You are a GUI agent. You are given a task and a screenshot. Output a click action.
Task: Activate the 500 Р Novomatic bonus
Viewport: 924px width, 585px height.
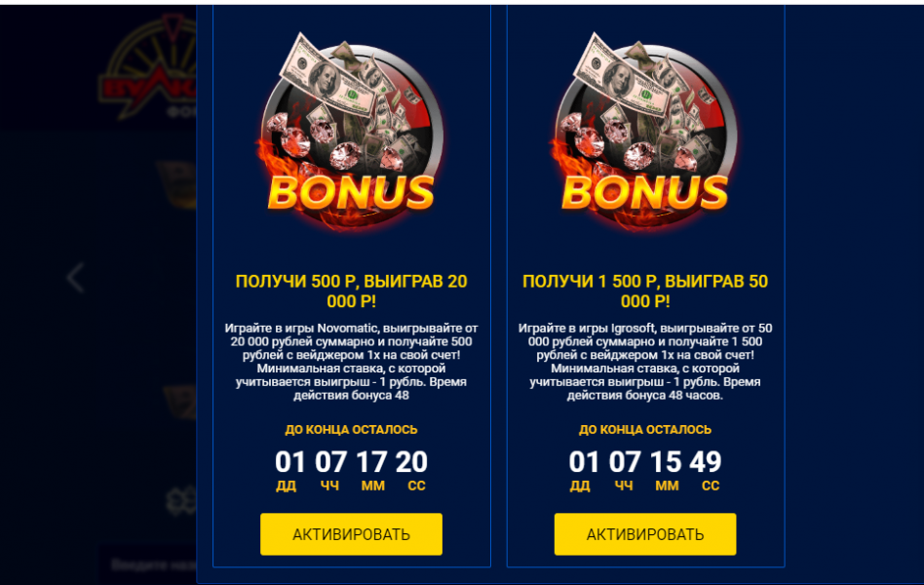[351, 533]
